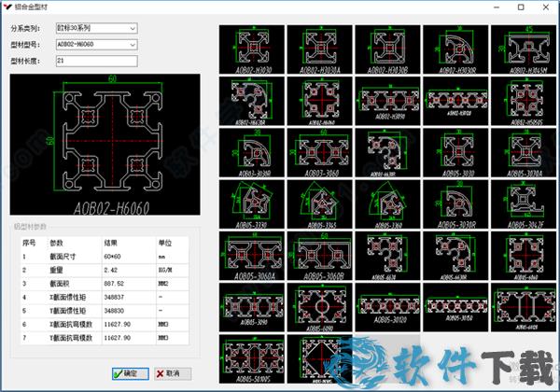Choose the AOB02-H3030B profile thumbnail
The width and height of the screenshot is (560, 392).
tap(387, 49)
